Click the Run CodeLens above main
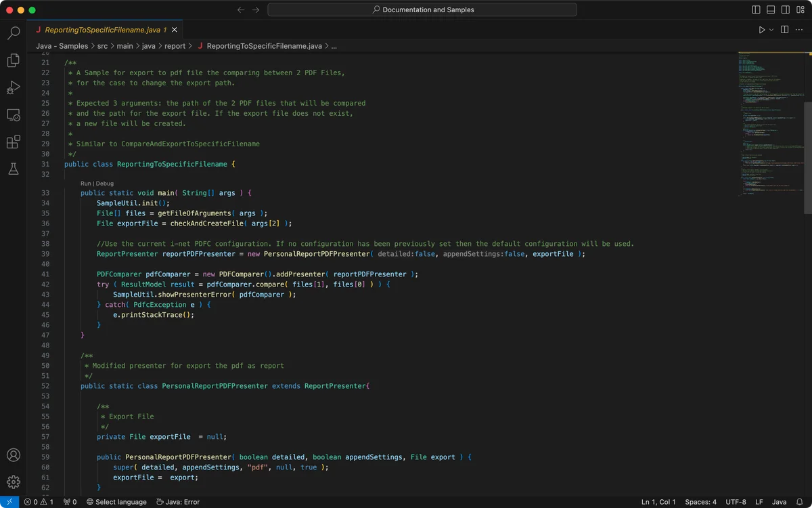812x508 pixels. 86,184
